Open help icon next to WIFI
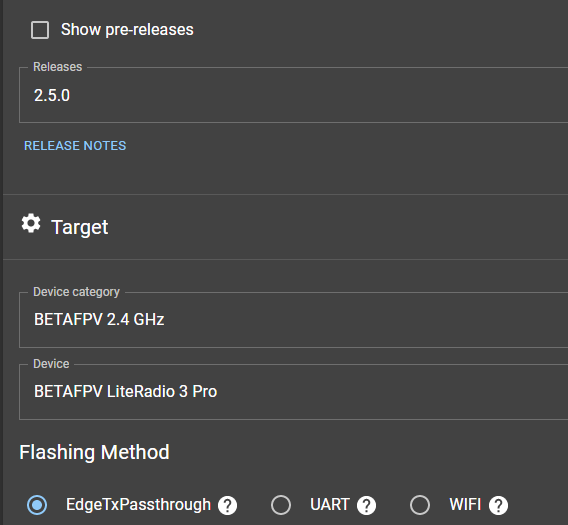568x525 pixels. pos(498,505)
